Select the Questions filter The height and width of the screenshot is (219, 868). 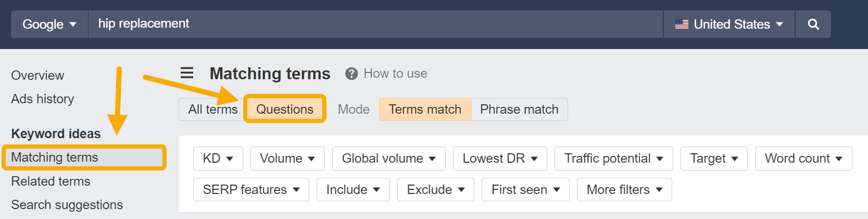[285, 110]
